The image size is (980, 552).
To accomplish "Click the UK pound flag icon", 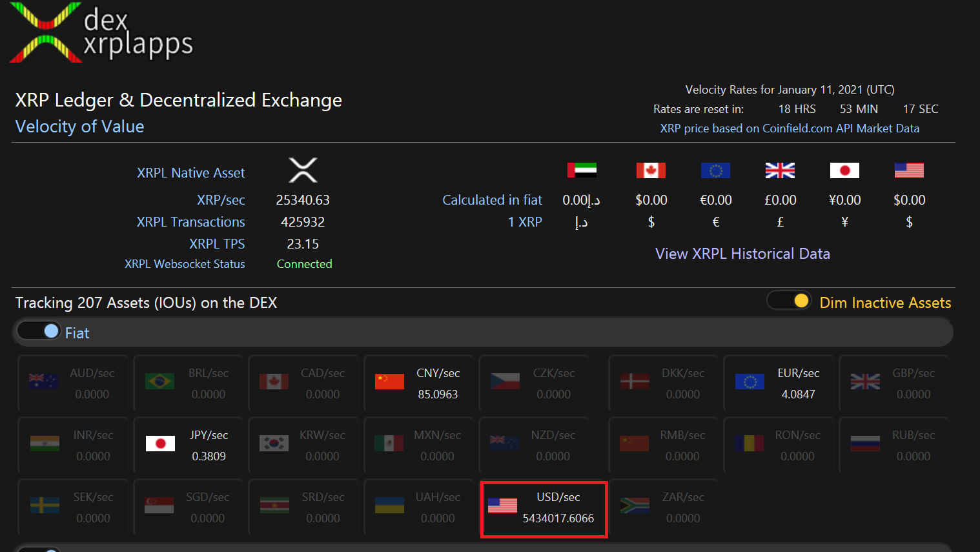I will tap(780, 170).
